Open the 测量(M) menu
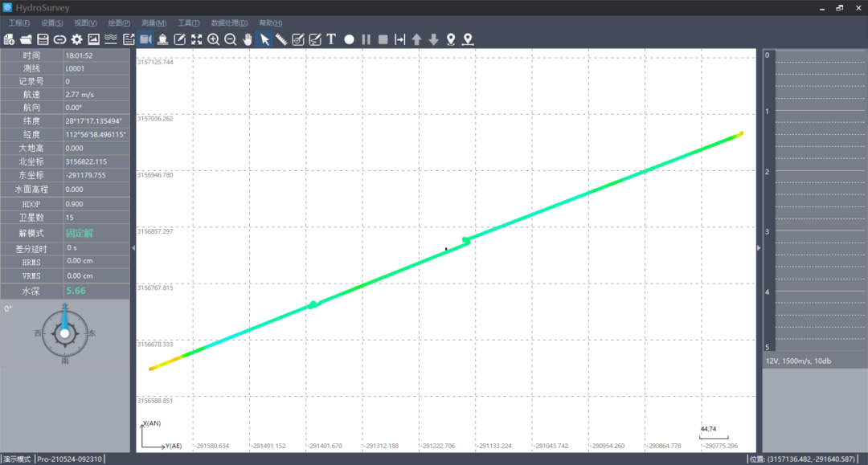 154,22
